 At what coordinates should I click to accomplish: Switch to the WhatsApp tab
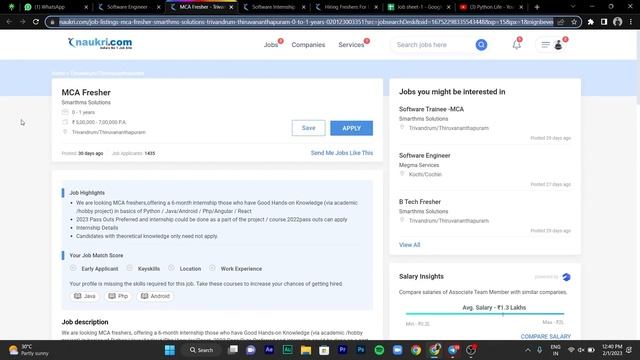coord(55,7)
